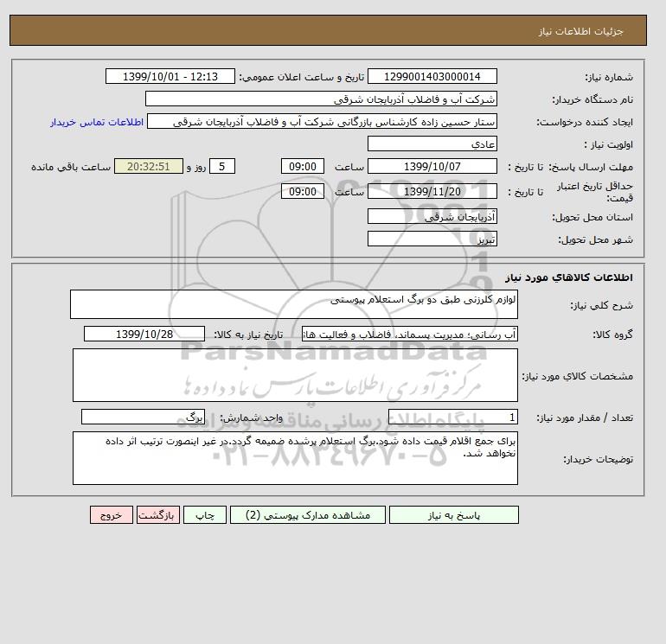Click label ایجاد کننده درخواست

(x=585, y=122)
